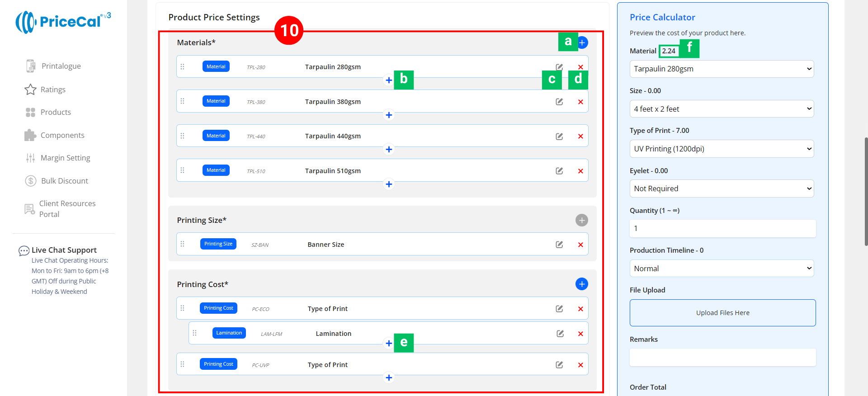
Task: Delete the Tarpaulin 440gsm material row
Action: point(580,137)
